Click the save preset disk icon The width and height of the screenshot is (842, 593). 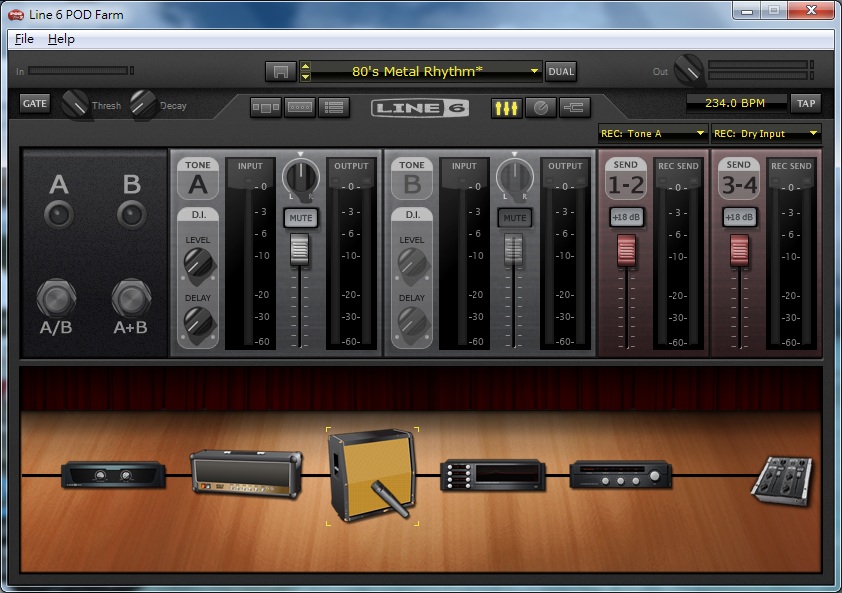(x=280, y=71)
